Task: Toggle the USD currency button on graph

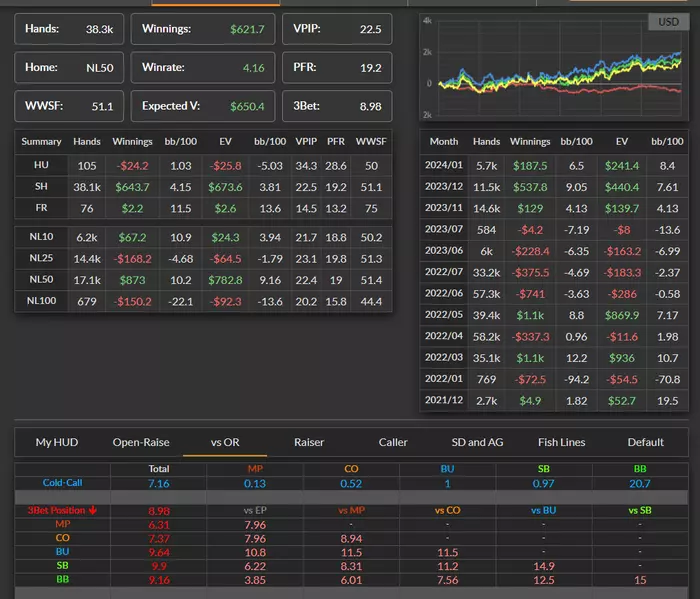Action: pyautogui.click(x=667, y=22)
